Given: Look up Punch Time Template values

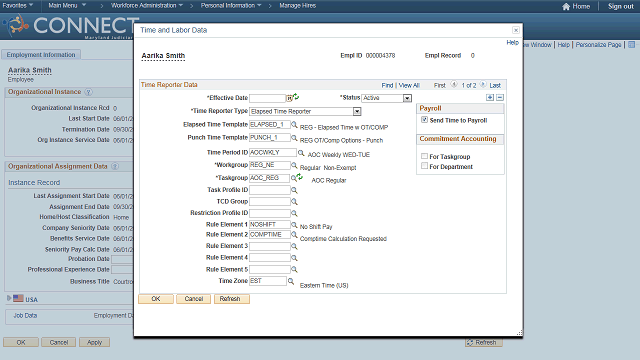Looking at the screenshot, I should (x=294, y=138).
